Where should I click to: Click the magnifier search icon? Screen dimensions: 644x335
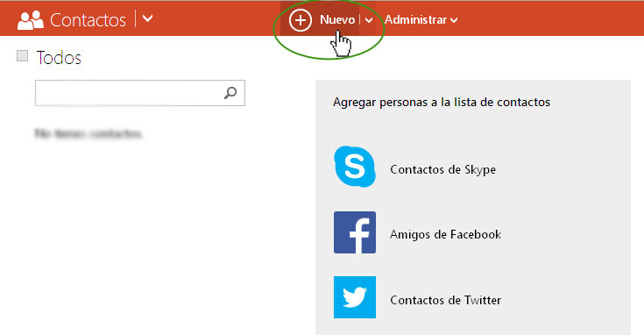(230, 93)
